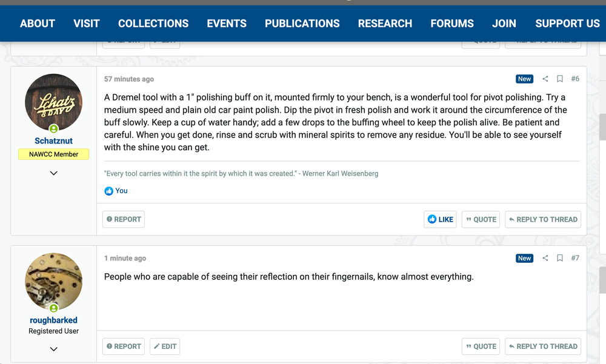Open roughbarked's avatar picture
The width and height of the screenshot is (606, 364).
pyautogui.click(x=54, y=282)
